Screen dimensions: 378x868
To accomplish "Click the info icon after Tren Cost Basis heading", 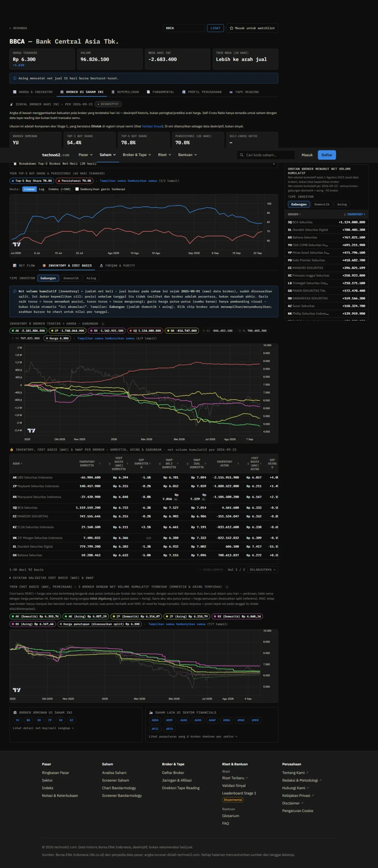I will coord(227,587).
